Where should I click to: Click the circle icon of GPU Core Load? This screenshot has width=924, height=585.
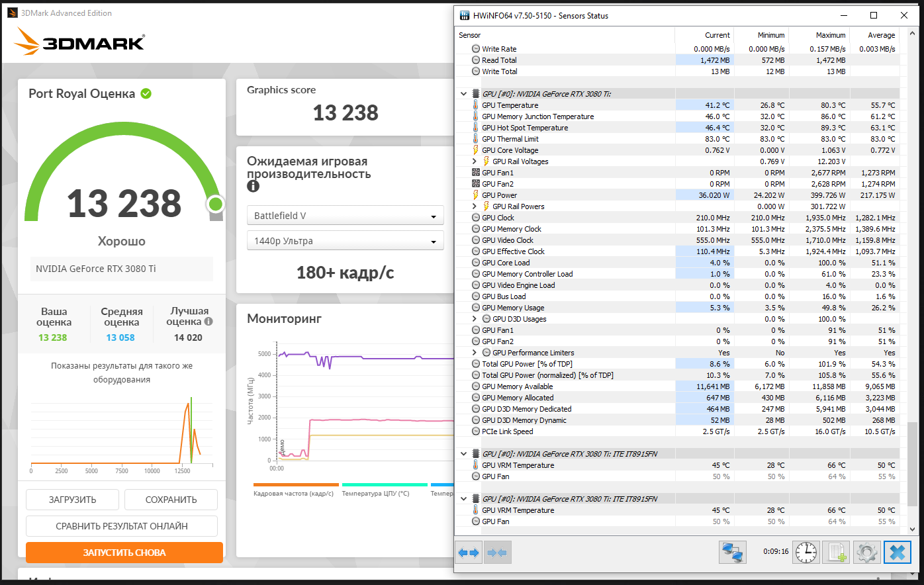pyautogui.click(x=475, y=263)
